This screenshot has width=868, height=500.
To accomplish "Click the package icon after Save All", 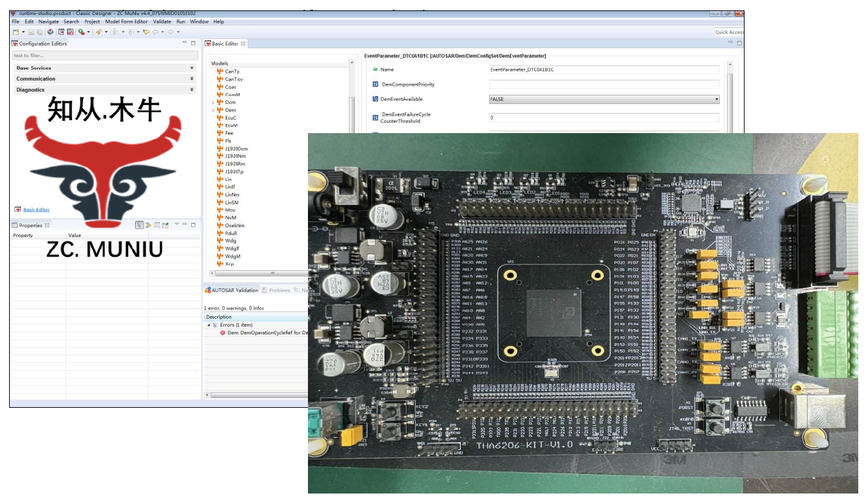I will tap(51, 32).
